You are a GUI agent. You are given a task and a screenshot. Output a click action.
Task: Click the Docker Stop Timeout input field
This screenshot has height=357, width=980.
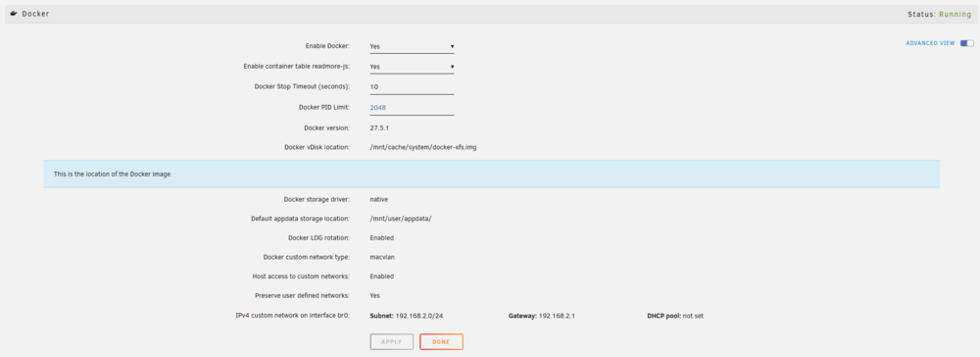tap(412, 87)
